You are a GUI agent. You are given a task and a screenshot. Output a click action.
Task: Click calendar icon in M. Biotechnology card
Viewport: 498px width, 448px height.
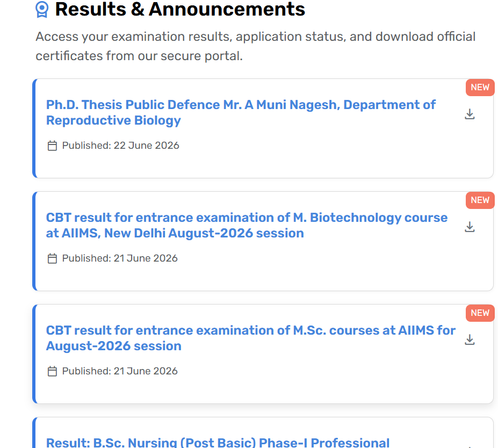(x=52, y=258)
